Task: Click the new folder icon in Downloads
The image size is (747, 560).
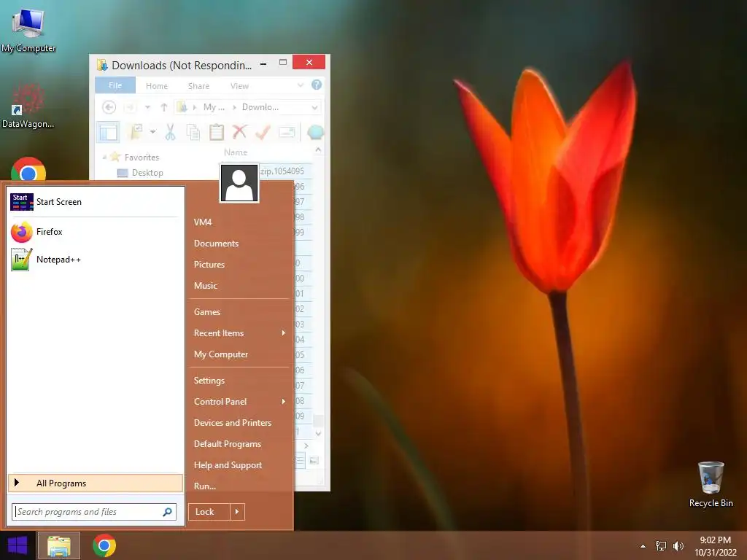Action: click(x=136, y=132)
